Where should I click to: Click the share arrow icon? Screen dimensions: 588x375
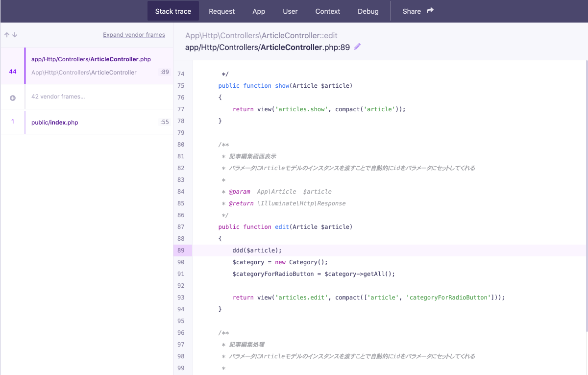pos(430,11)
